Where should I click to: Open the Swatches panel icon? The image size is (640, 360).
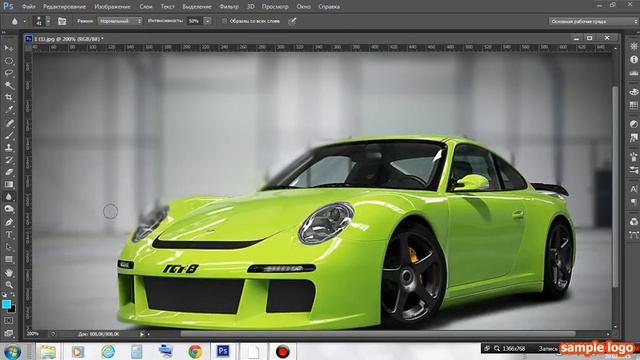click(633, 105)
